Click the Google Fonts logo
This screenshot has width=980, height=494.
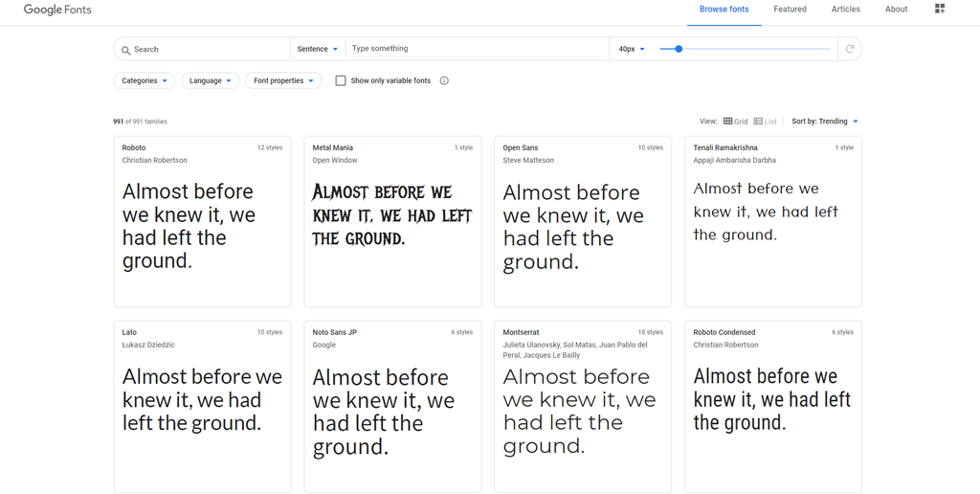tap(57, 10)
